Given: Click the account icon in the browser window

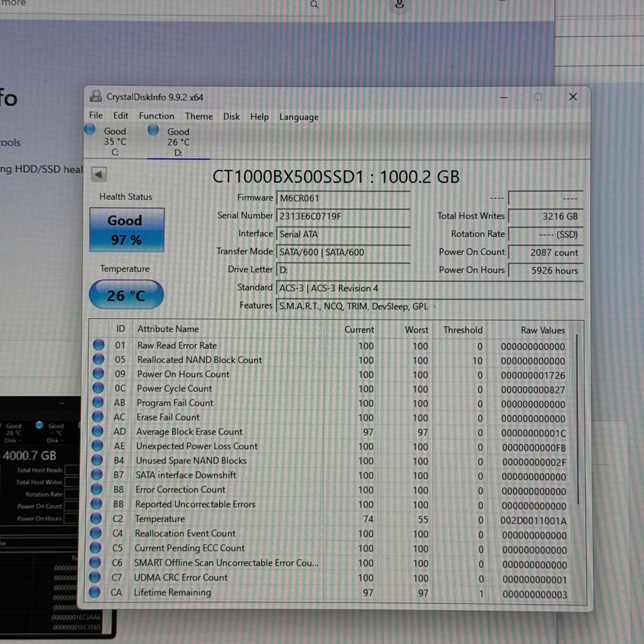Looking at the screenshot, I should (399, 4).
